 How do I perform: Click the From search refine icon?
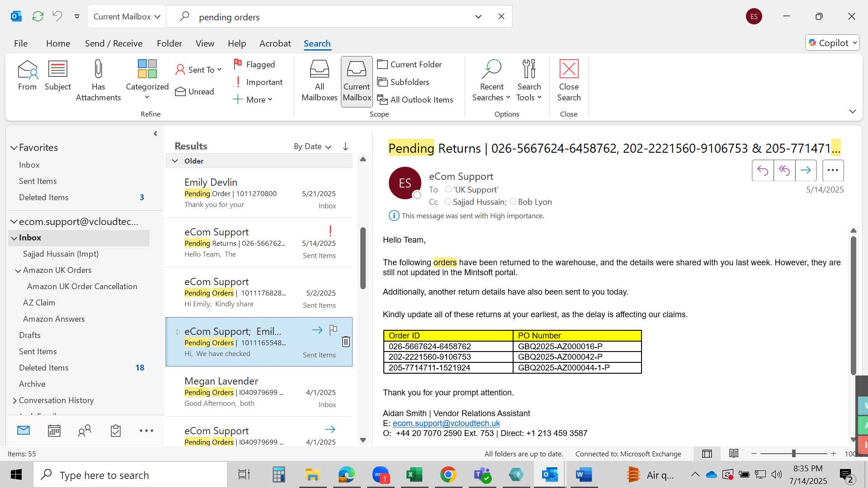coord(27,75)
